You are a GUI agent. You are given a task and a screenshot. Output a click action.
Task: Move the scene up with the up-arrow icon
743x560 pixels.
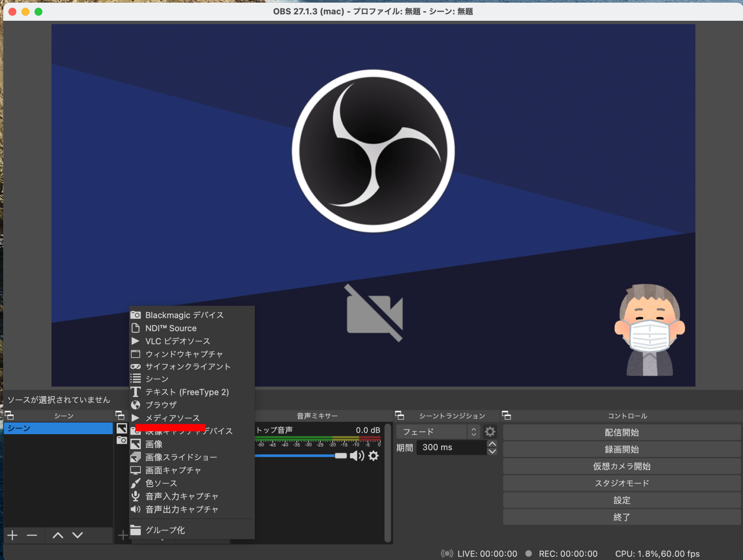(58, 535)
